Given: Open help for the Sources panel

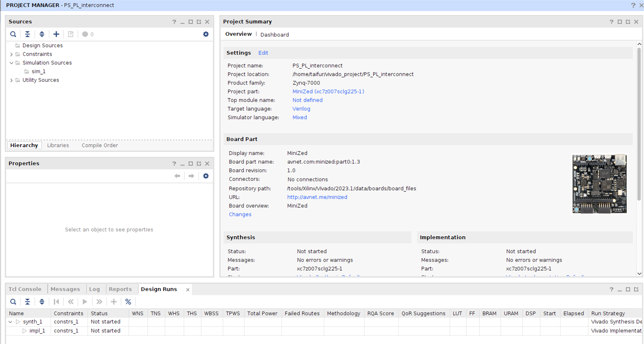Looking at the screenshot, I should tap(174, 22).
